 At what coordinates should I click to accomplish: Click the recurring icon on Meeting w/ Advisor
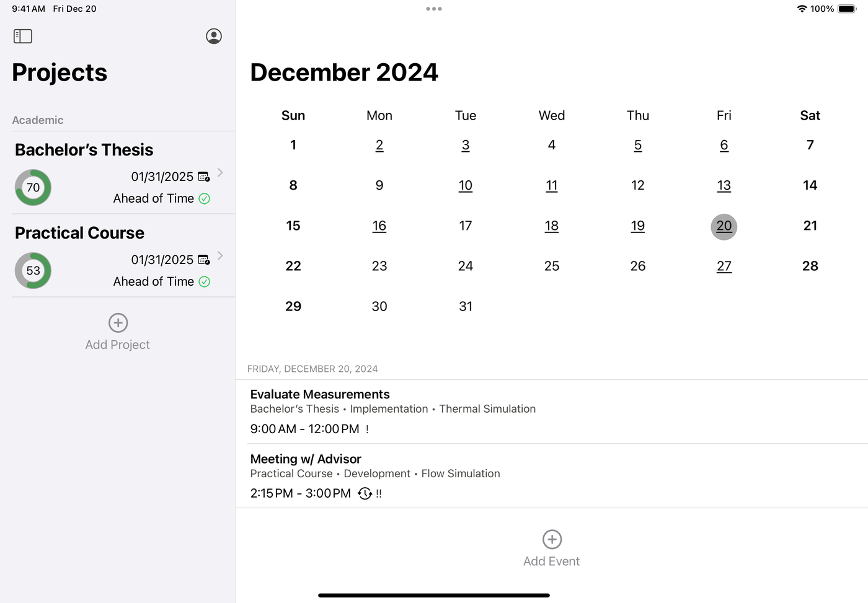click(365, 493)
